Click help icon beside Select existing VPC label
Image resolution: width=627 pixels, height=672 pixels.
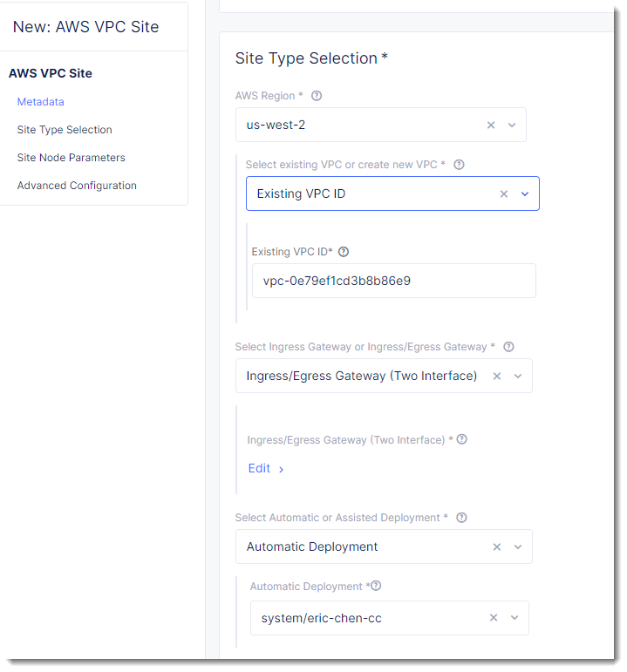point(460,165)
